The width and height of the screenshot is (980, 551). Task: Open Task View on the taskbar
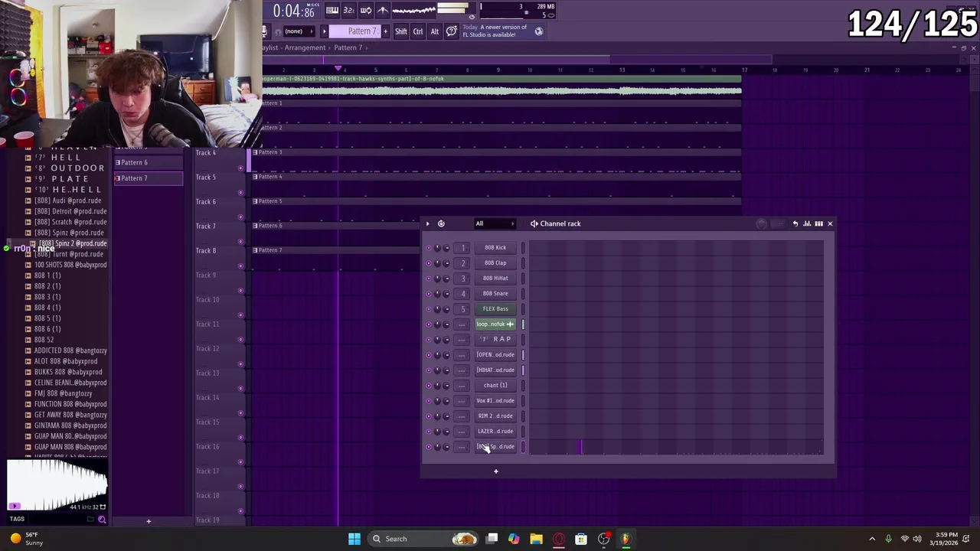tap(492, 539)
